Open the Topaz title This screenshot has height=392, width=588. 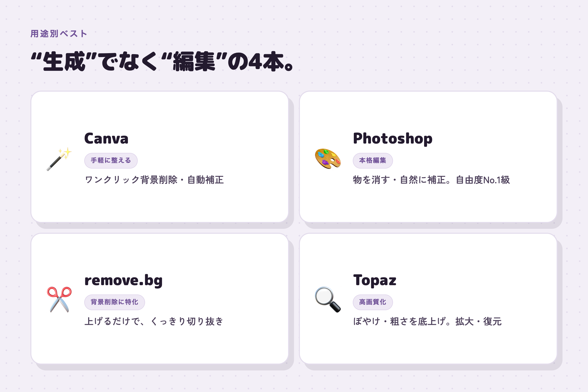tap(375, 281)
